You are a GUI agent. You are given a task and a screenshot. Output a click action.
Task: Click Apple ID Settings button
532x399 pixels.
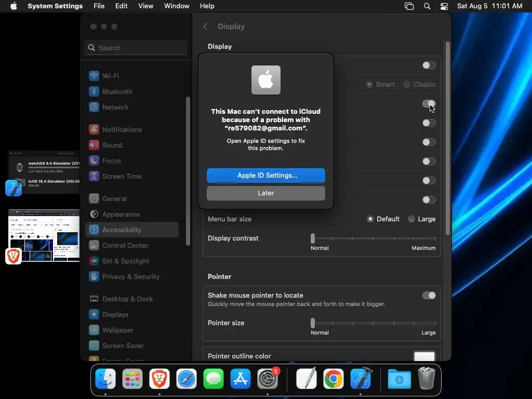pos(265,176)
